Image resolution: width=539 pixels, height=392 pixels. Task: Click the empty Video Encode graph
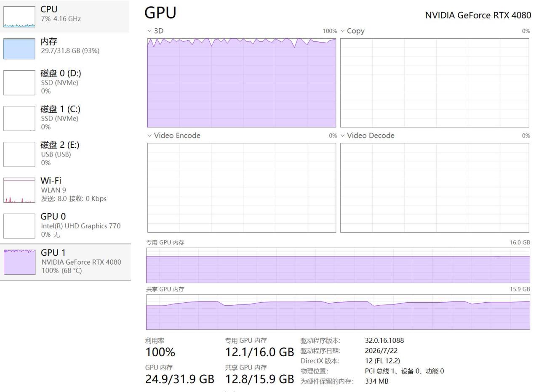point(242,188)
